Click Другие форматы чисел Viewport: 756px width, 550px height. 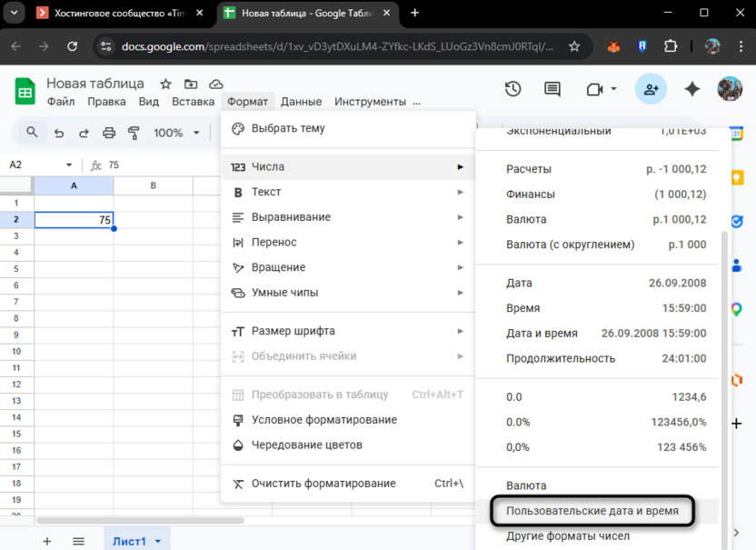click(568, 535)
